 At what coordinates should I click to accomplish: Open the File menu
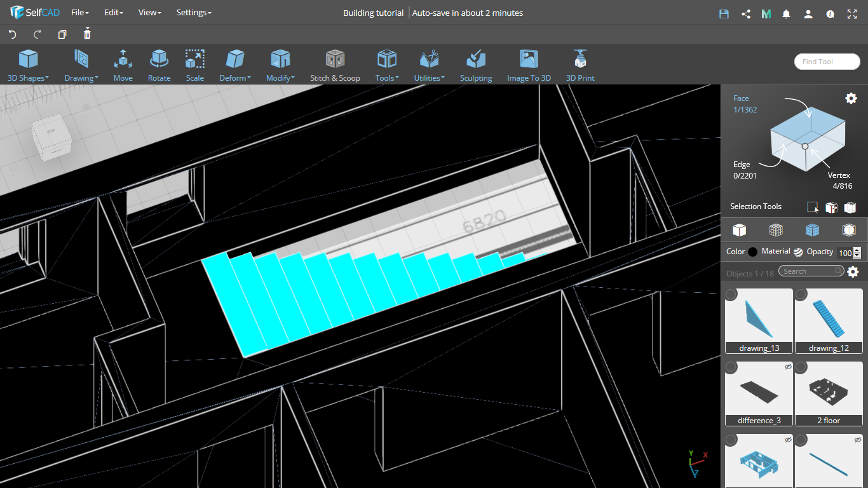pos(79,13)
